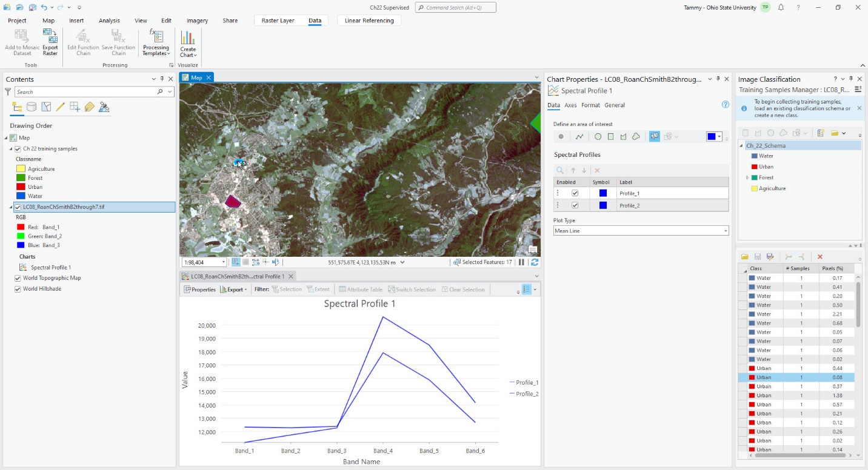Click the Contents search input field
Image resolution: width=868 pixels, height=470 pixels.
[x=85, y=92]
